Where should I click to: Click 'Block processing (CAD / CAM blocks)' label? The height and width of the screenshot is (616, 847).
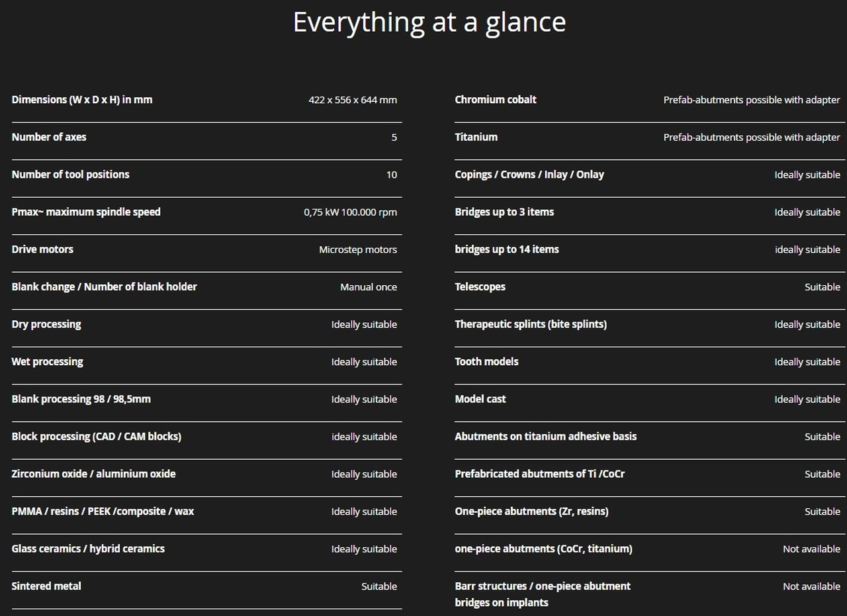96,437
